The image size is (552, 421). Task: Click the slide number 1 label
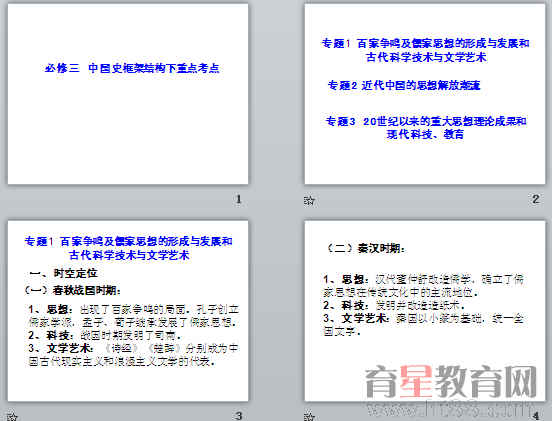click(238, 199)
